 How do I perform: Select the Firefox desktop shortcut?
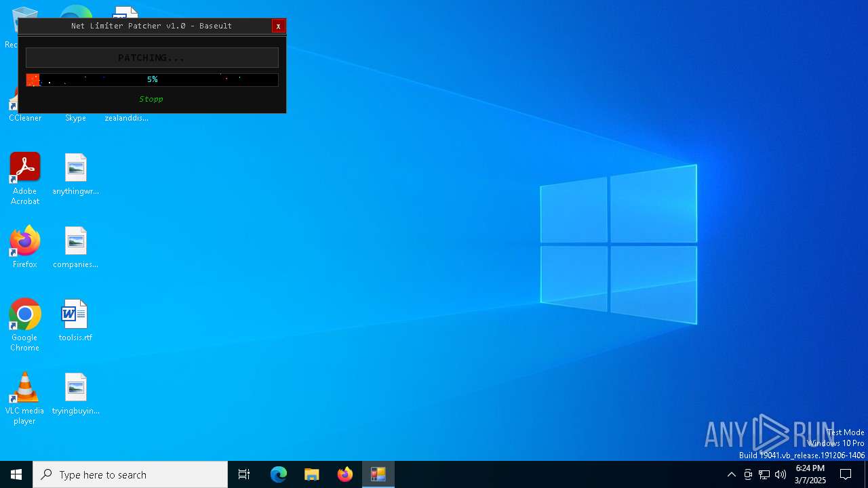(25, 247)
